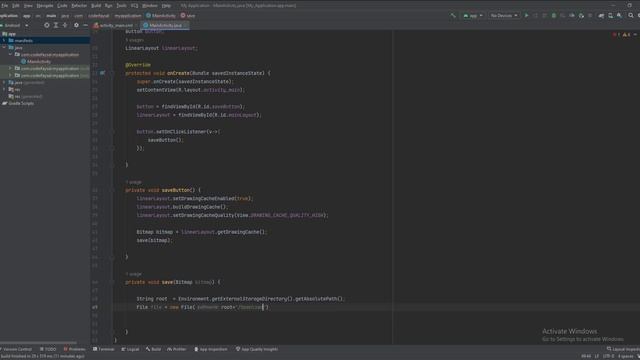Switch to the activity_main.xml editor tab
This screenshot has width=640, height=360.
point(113,25)
